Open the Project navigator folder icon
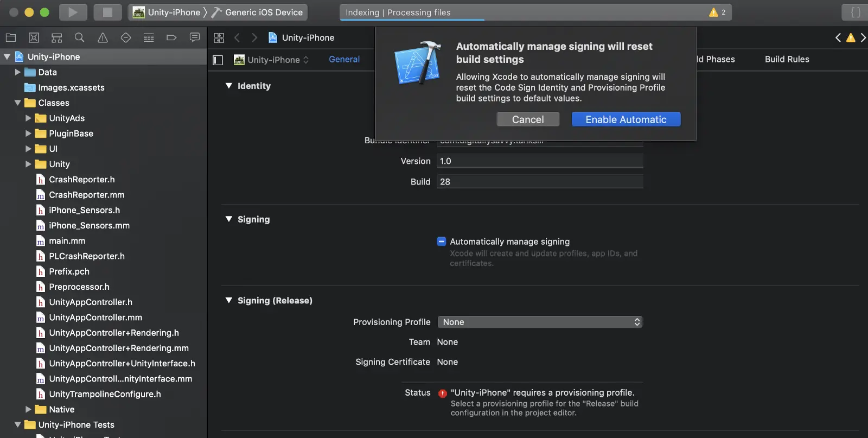868x438 pixels. tap(10, 37)
